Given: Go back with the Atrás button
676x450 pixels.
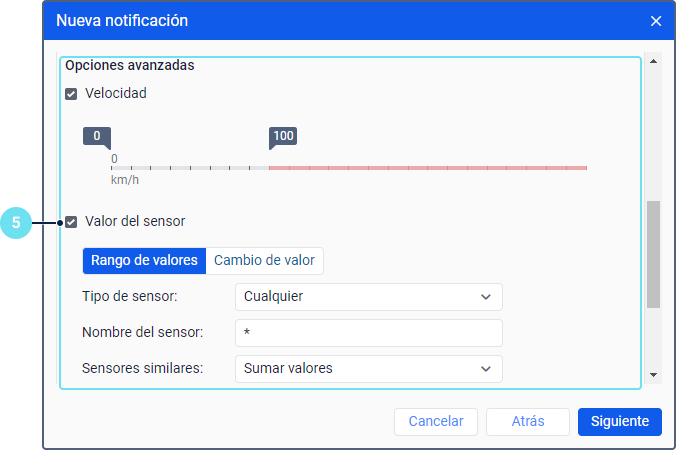Looking at the screenshot, I should pos(528,422).
